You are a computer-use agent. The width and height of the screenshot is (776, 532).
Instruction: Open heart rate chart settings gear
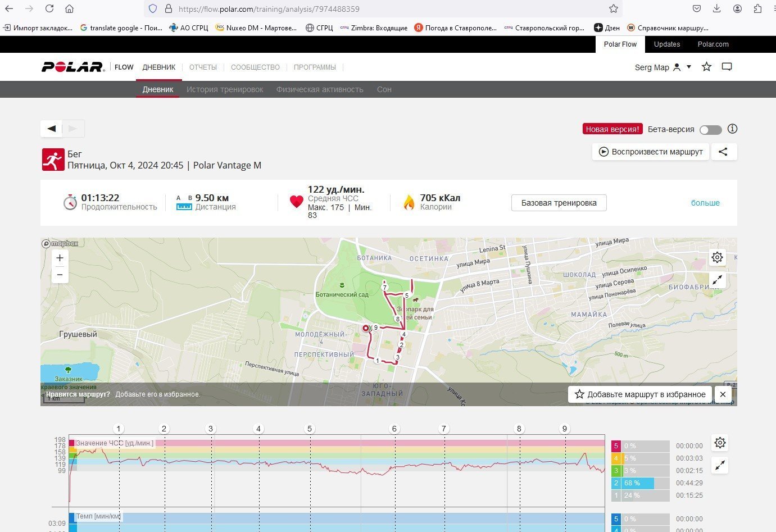click(x=720, y=443)
